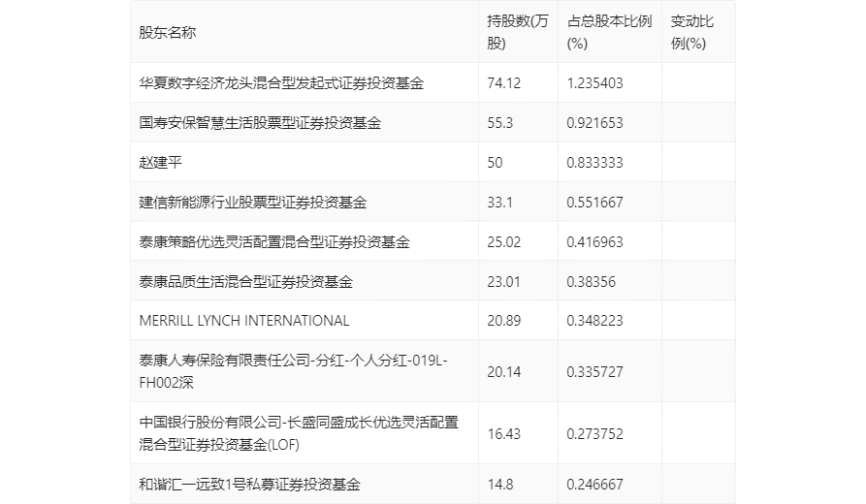Select 泰康策略优选灵活配置混合型证券投资基金 shareholder name

point(274,241)
